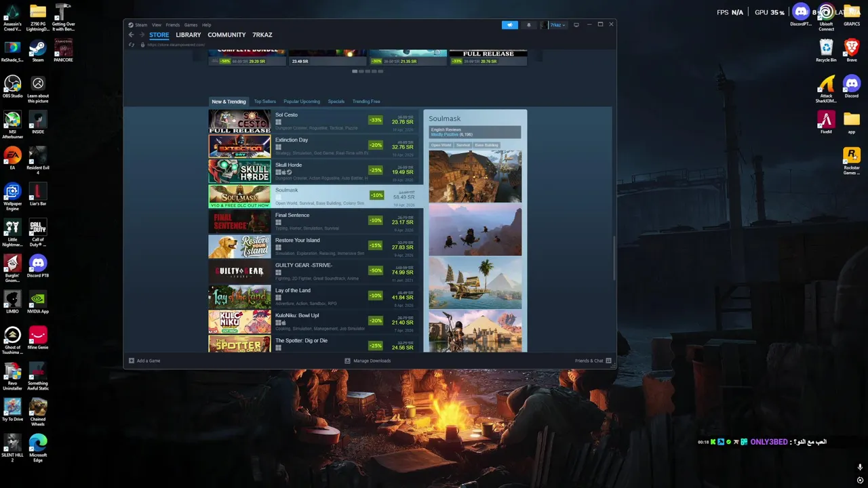Viewport: 868px width, 488px height.
Task: Click the Steam store page scrollbar
Action: coord(614,258)
